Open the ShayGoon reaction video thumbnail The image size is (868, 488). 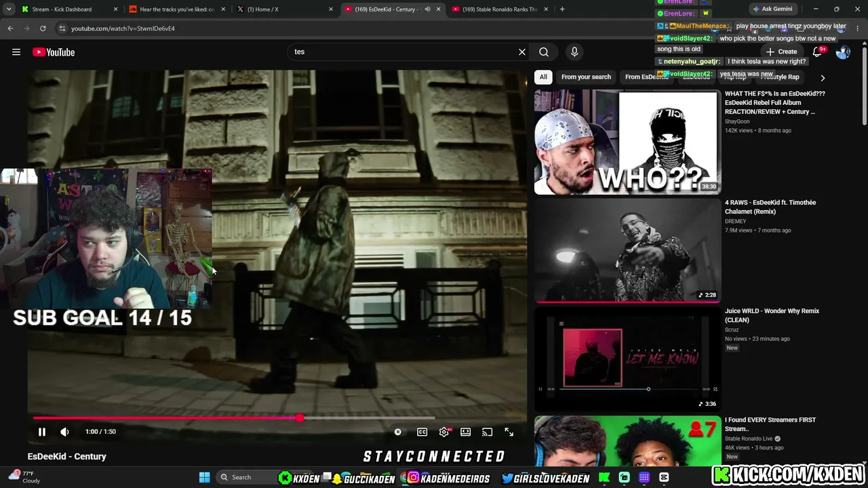pos(627,142)
